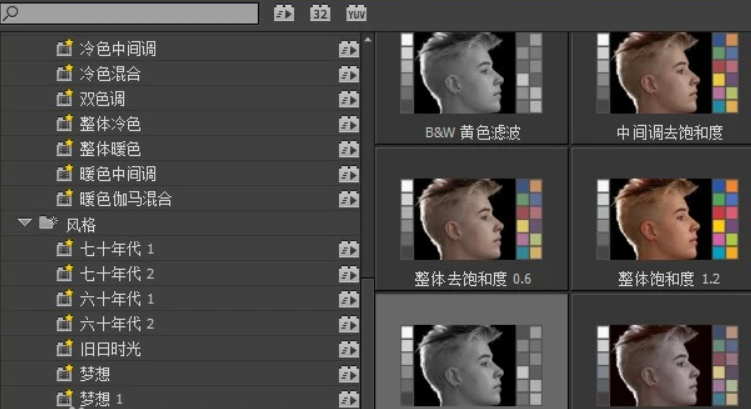Click accelerated badge on 七十年代 2 row

349,274
